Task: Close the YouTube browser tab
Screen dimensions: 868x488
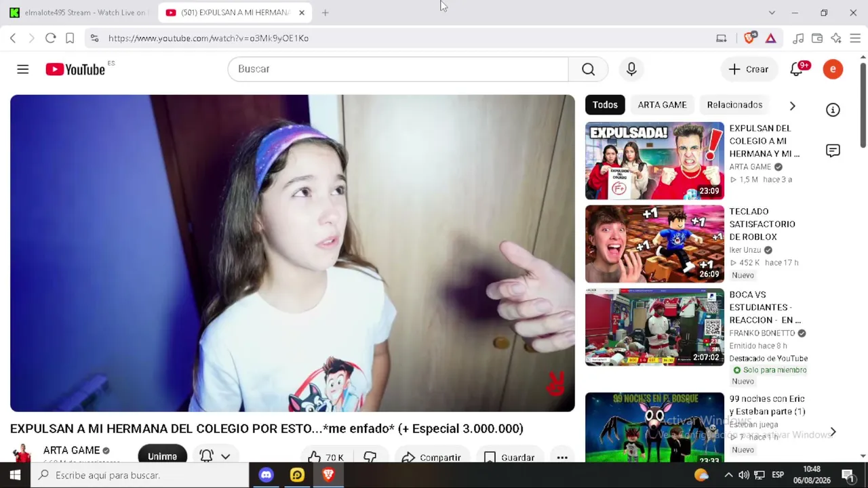Action: coord(302,12)
